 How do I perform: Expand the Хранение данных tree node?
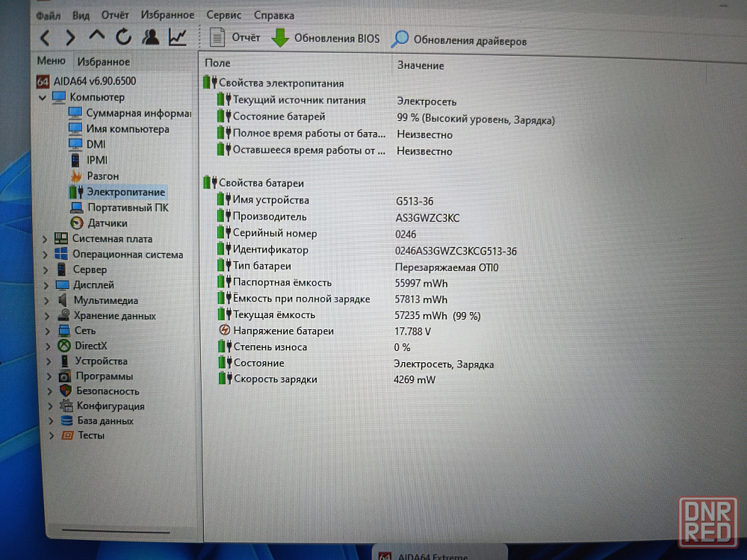[x=46, y=316]
